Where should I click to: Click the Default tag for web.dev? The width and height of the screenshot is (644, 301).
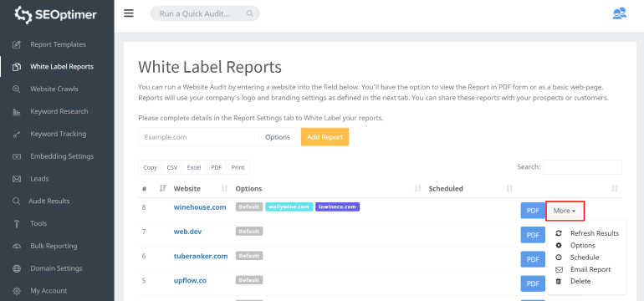tap(249, 232)
